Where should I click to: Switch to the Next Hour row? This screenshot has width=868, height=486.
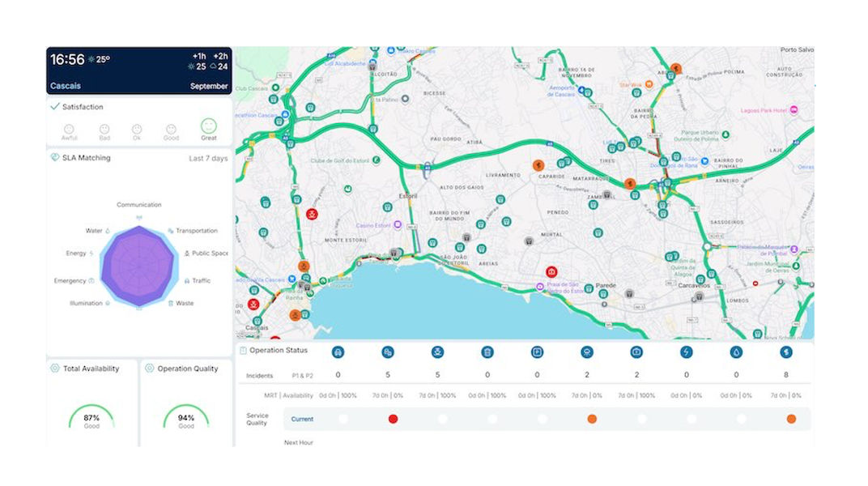tap(298, 442)
